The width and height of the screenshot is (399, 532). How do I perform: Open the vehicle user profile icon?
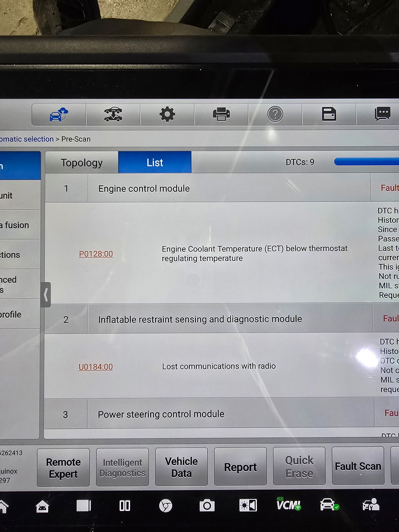click(371, 505)
